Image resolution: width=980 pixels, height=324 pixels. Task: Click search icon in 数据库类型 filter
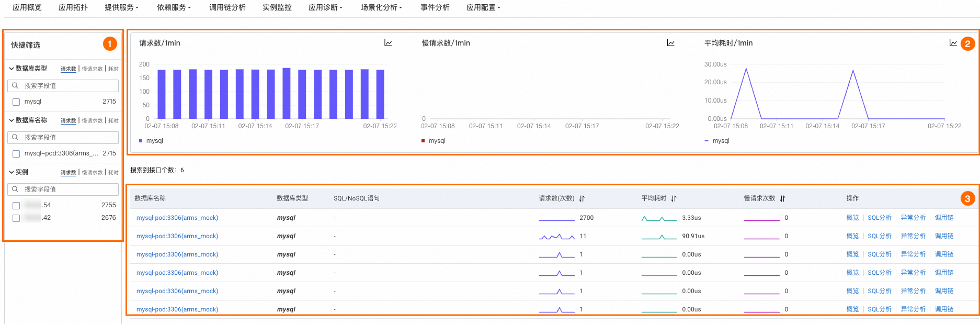pos(15,85)
